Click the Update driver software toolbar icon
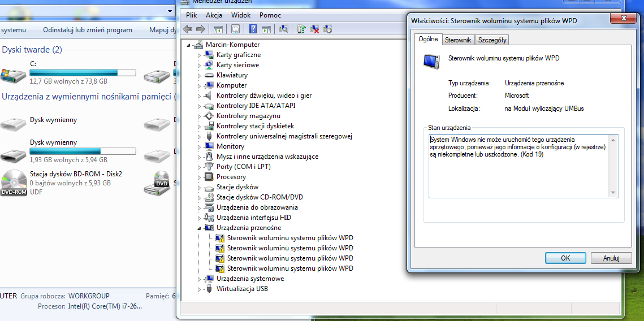This screenshot has width=644, height=321. [x=301, y=29]
